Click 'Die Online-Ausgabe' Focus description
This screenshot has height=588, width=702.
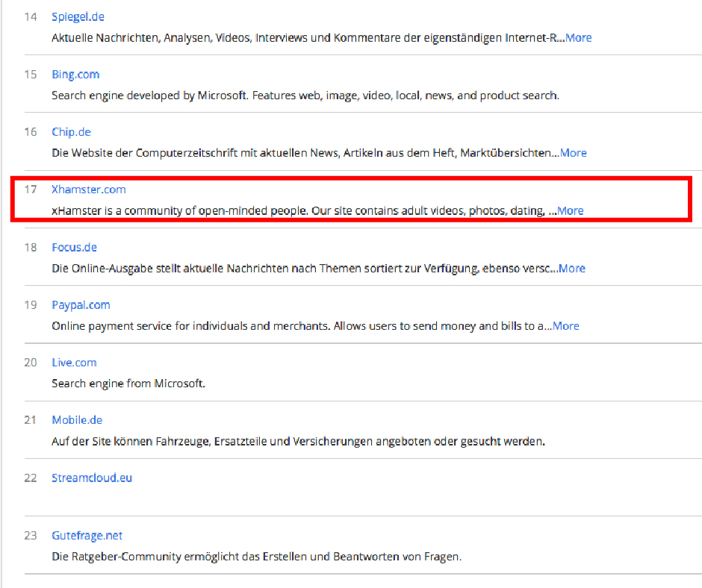tap(305, 269)
